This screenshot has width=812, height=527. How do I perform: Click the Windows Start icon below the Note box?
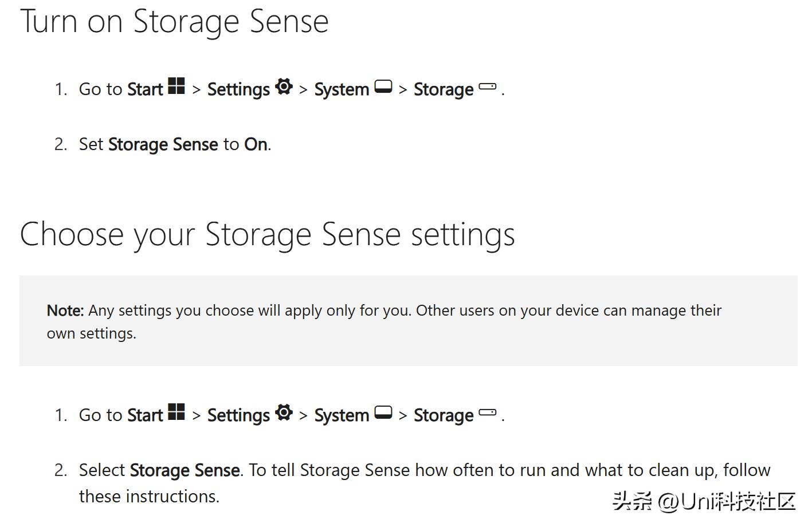coord(176,412)
